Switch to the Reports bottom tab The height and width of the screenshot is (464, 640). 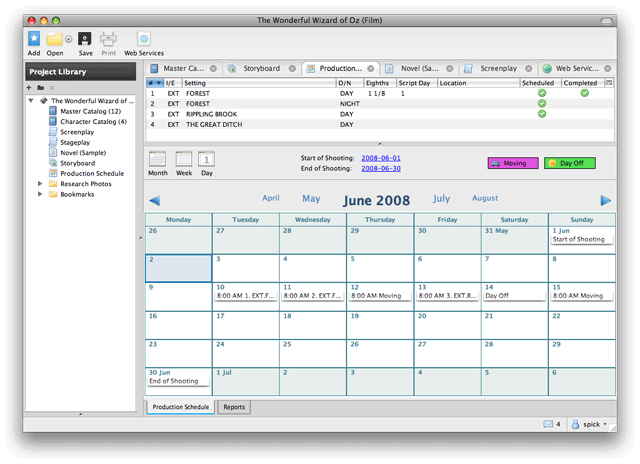pos(234,407)
